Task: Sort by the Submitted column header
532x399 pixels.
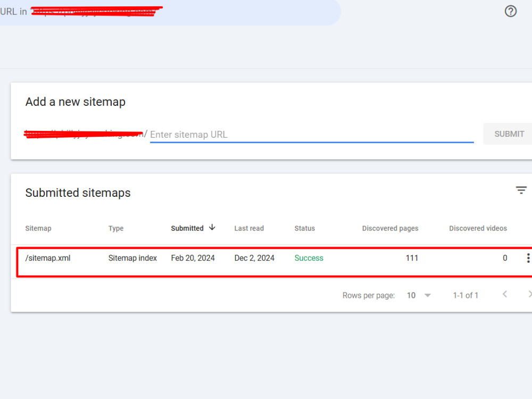Action: (187, 228)
